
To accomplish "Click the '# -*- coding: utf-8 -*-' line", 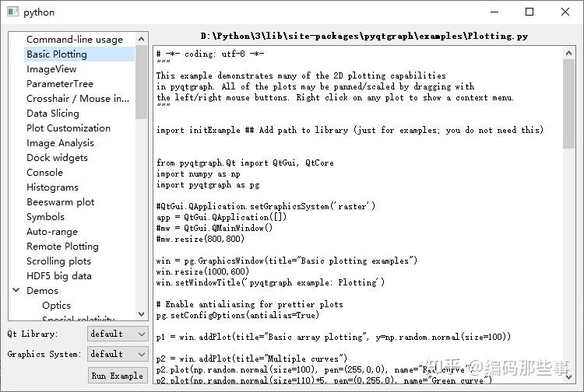I will [x=210, y=54].
